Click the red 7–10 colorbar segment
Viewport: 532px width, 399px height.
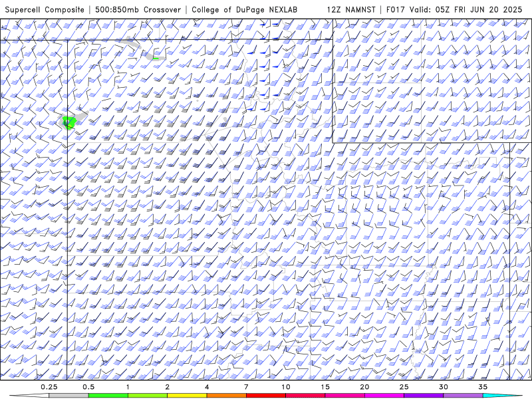(x=265, y=396)
